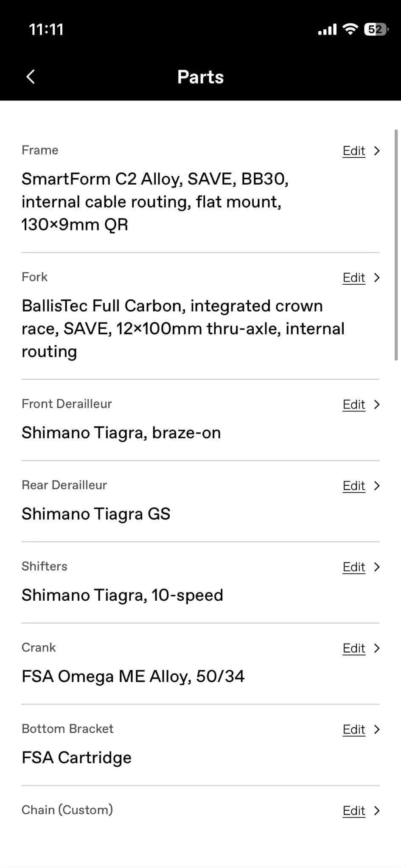401x868 pixels.
Task: Edit the Frame part
Action: pyautogui.click(x=354, y=151)
